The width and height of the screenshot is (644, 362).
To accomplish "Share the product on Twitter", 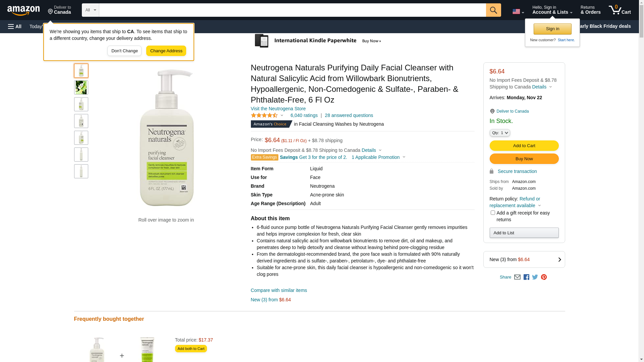I will [535, 277].
